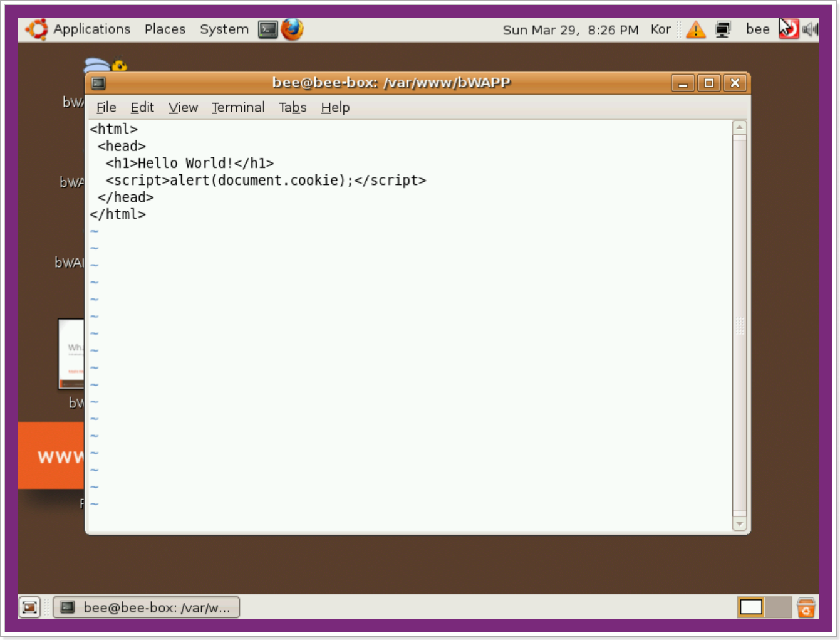Click the terminal scrollbar up arrow

[740, 127]
